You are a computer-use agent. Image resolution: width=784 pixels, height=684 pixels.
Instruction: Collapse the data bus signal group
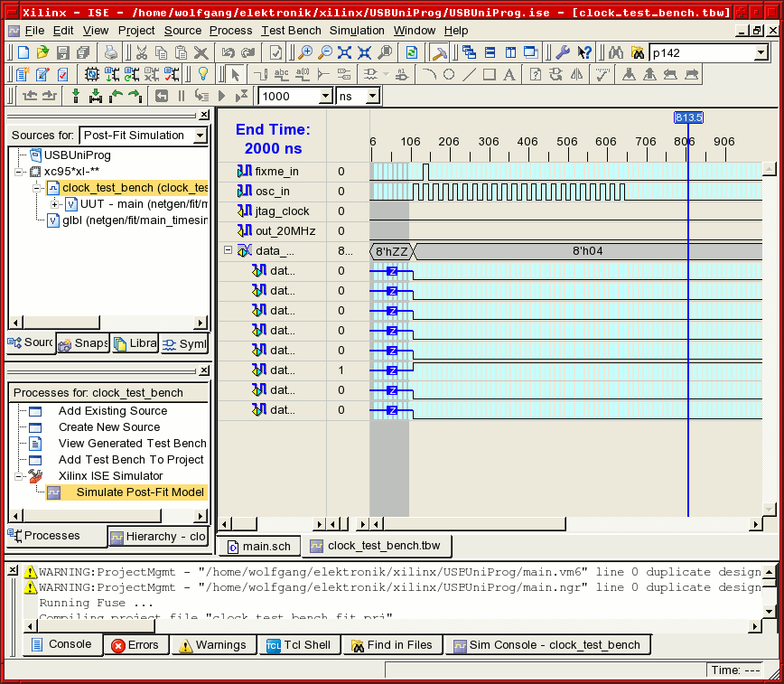pyautogui.click(x=228, y=249)
